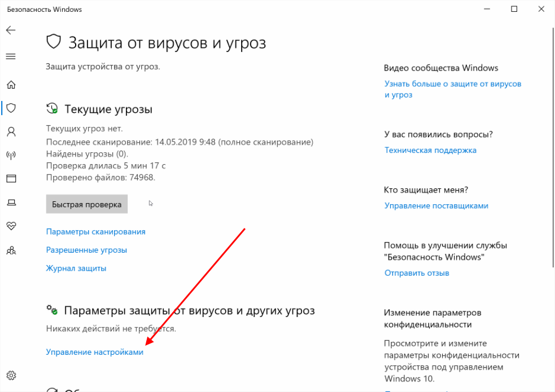Go back using the back arrow

coord(11,30)
